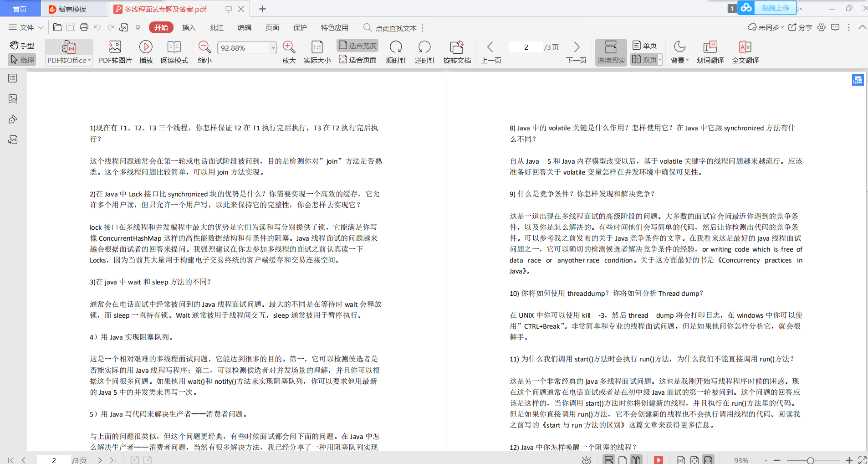Open the 文件 menu
This screenshot has height=464, width=868.
click(x=26, y=27)
